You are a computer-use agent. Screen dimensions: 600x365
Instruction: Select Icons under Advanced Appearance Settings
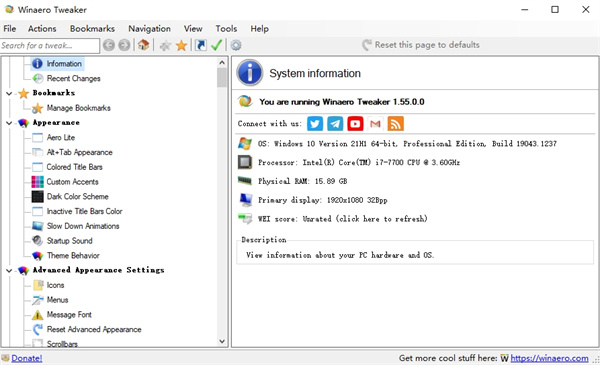(55, 285)
